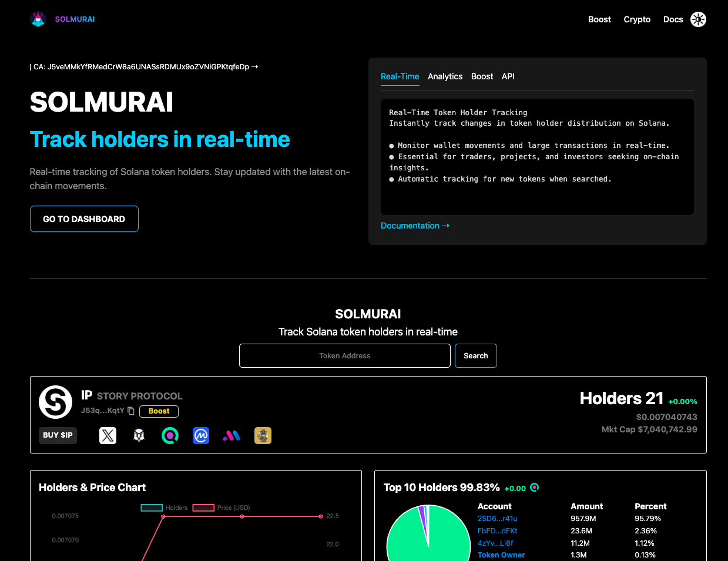The height and width of the screenshot is (561, 728).
Task: Toggle the light/dark theme switch
Action: 698,19
